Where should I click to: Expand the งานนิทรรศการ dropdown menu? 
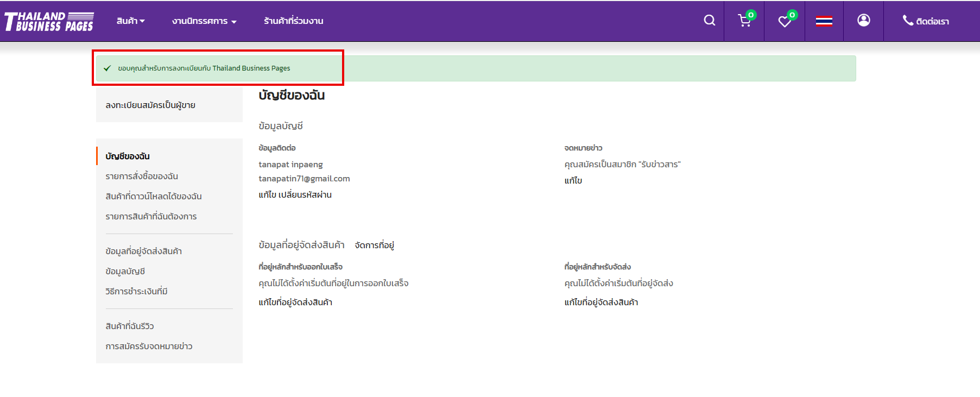pos(204,21)
